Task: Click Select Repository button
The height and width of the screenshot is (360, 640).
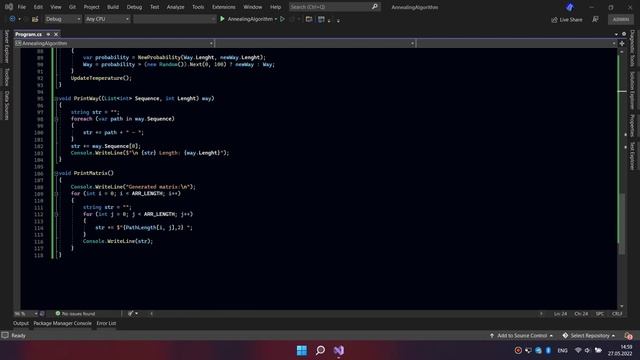Action: (x=589, y=336)
